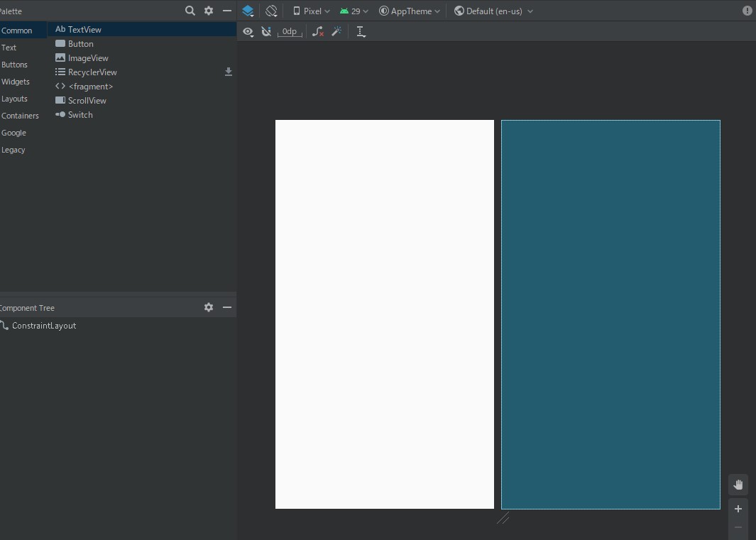Open the Default (en-us) locale dropdown

493,11
